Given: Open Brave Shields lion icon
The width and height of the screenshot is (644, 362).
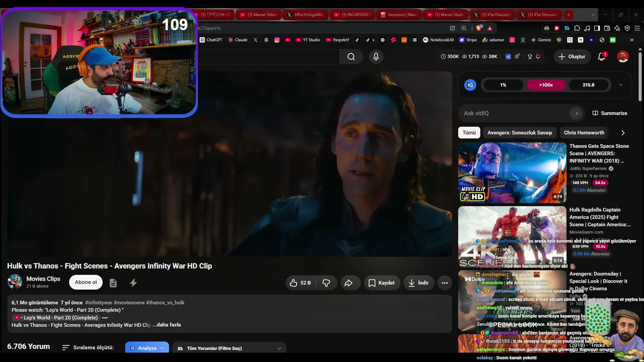Looking at the screenshot, I should pos(478,28).
